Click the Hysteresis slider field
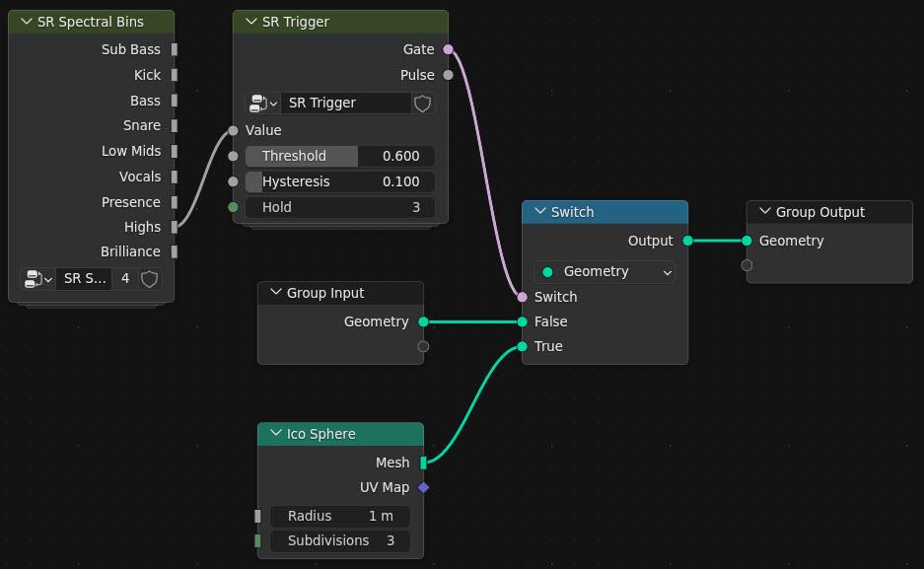This screenshot has width=924, height=569. point(340,181)
